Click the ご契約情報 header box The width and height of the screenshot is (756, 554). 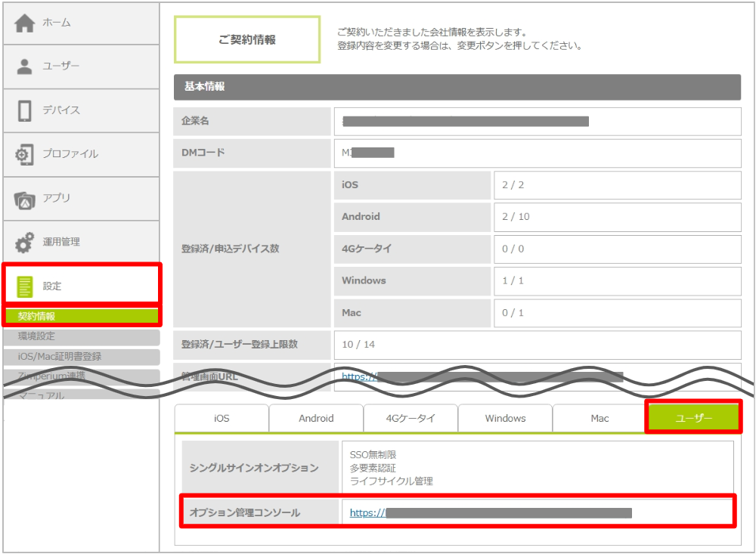click(247, 40)
